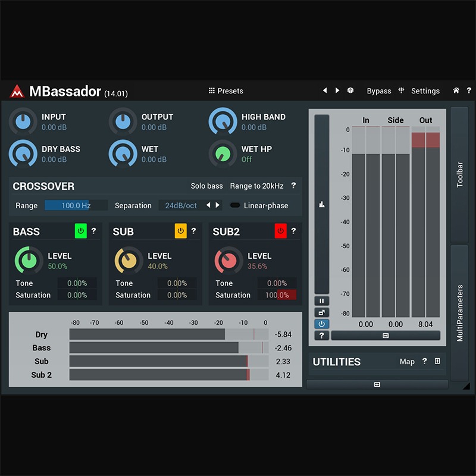The width and height of the screenshot is (476, 476).
Task: Click the SUB LEVEL yellow knob
Action: click(x=129, y=261)
